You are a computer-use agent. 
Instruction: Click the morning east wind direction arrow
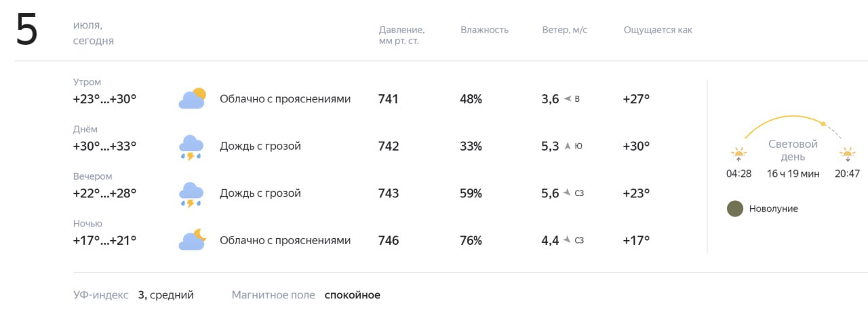tap(568, 99)
